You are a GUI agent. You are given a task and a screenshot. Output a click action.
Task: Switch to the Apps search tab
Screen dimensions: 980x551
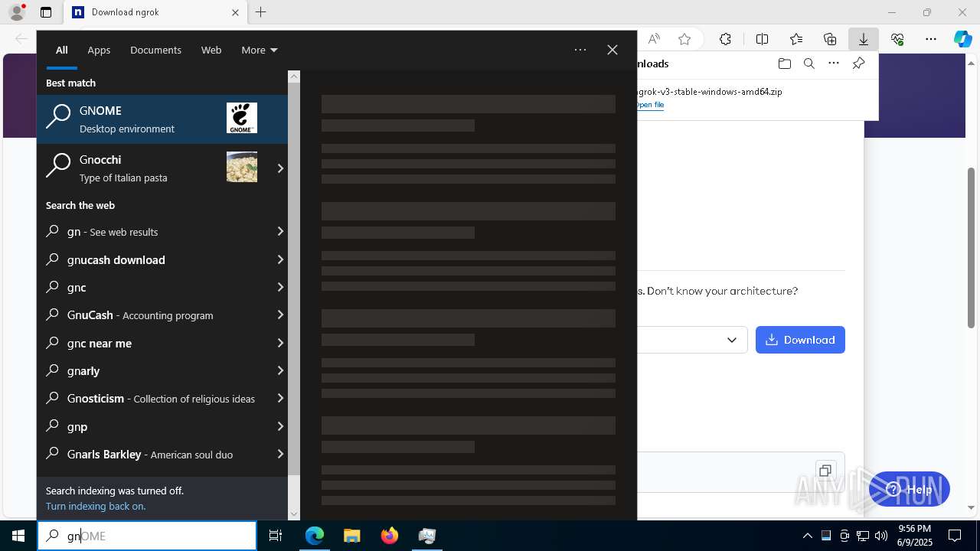pos(99,50)
